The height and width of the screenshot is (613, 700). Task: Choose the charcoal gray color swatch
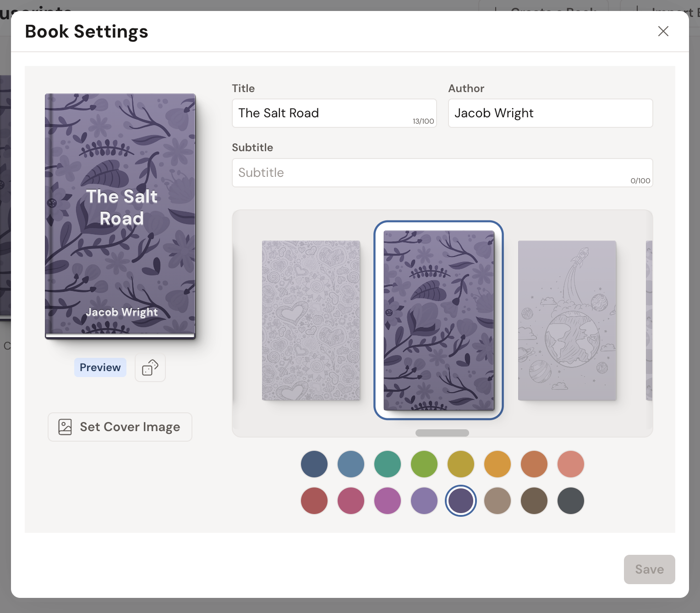pyautogui.click(x=571, y=501)
